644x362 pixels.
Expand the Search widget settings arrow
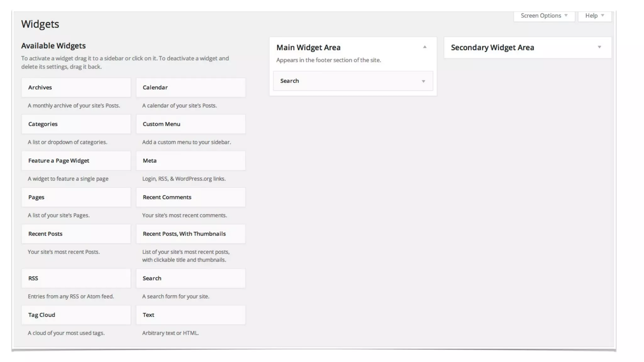[423, 81]
